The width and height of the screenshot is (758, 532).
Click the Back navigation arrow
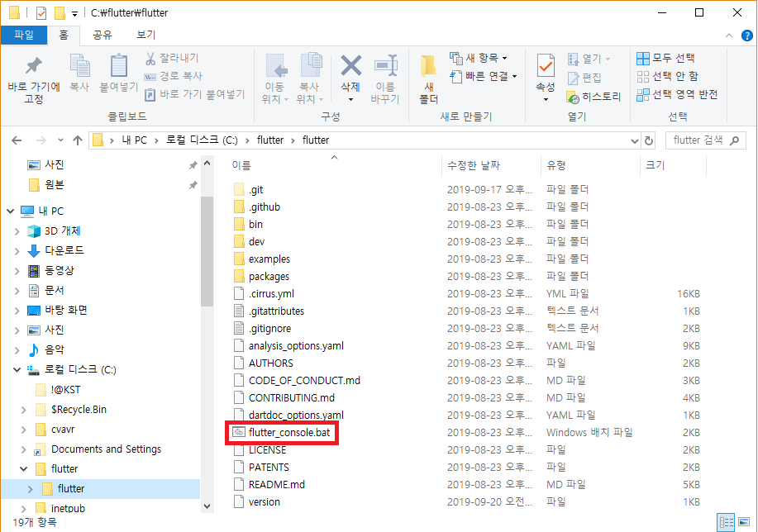click(x=17, y=140)
